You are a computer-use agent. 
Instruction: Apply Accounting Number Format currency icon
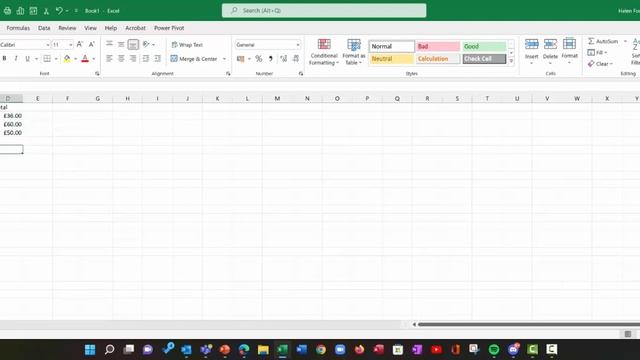[x=241, y=59]
